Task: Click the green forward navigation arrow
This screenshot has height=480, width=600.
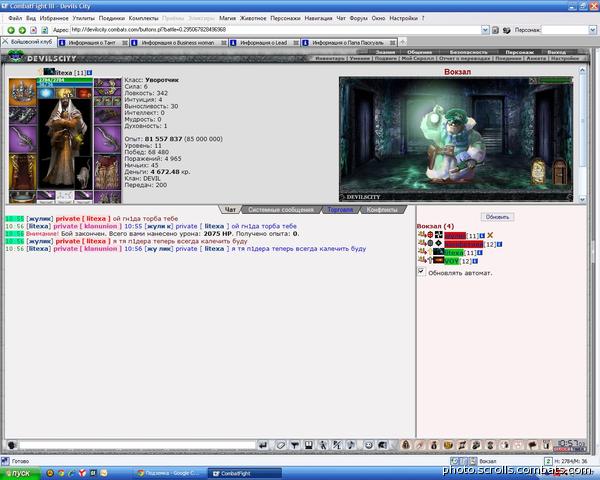Action: 22,30
